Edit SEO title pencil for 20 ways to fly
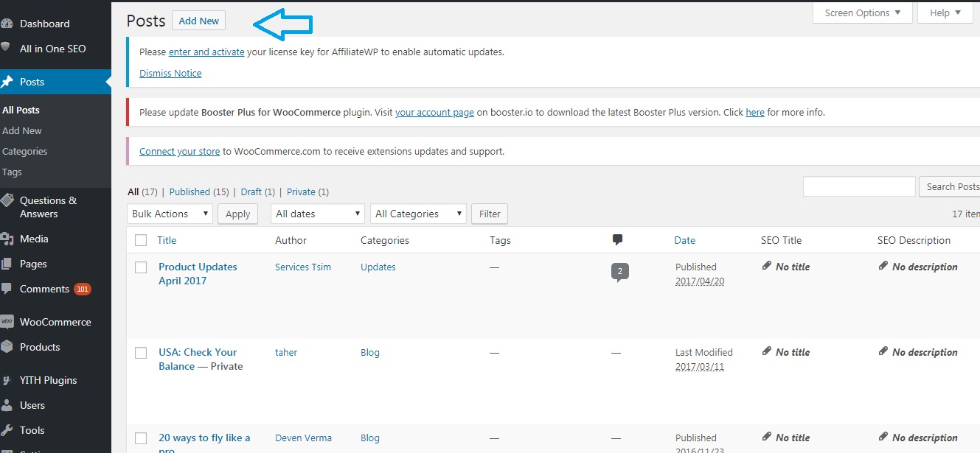The height and width of the screenshot is (453, 980). click(767, 437)
